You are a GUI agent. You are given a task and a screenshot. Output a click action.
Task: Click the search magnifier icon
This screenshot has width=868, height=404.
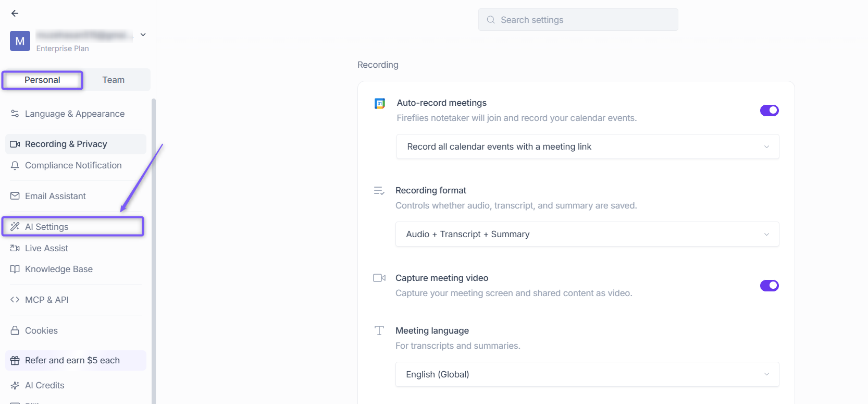(490, 20)
